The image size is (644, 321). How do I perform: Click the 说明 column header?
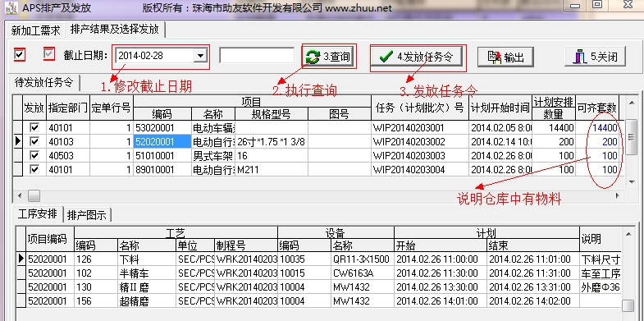coord(600,239)
